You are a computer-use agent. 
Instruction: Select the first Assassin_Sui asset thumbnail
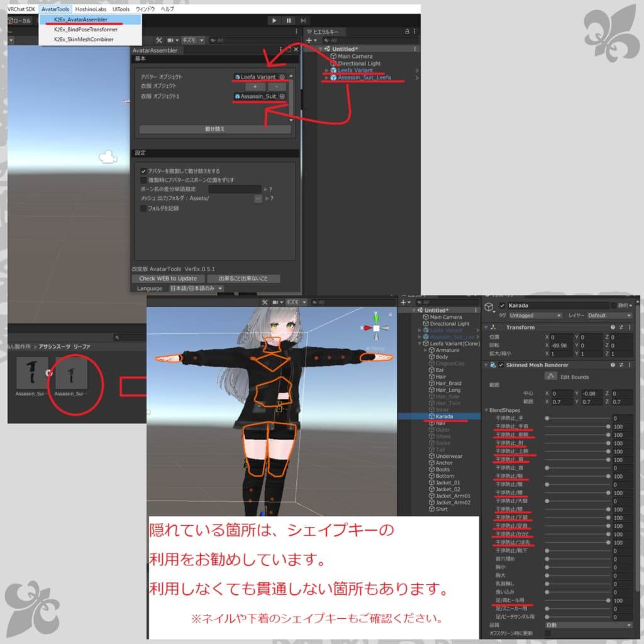(32, 373)
